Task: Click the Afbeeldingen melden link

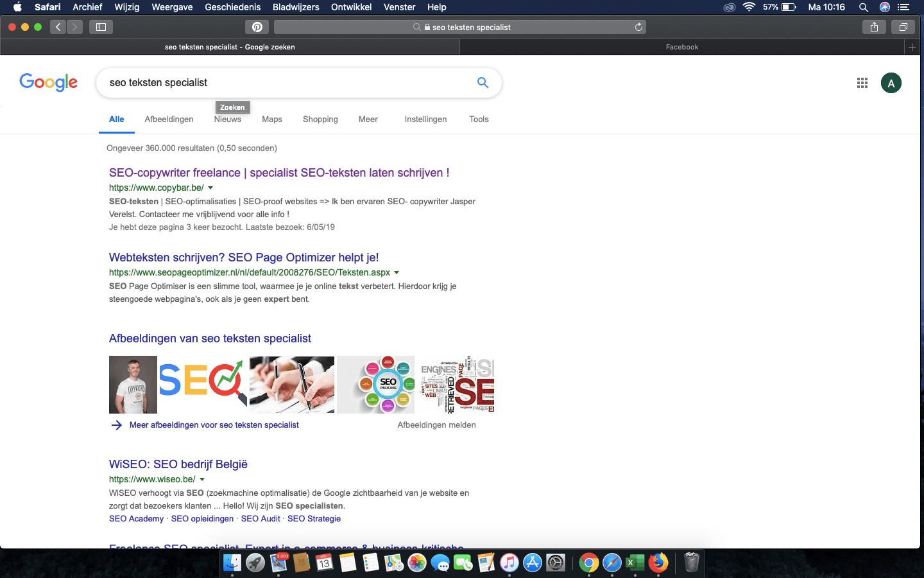Action: [436, 425]
